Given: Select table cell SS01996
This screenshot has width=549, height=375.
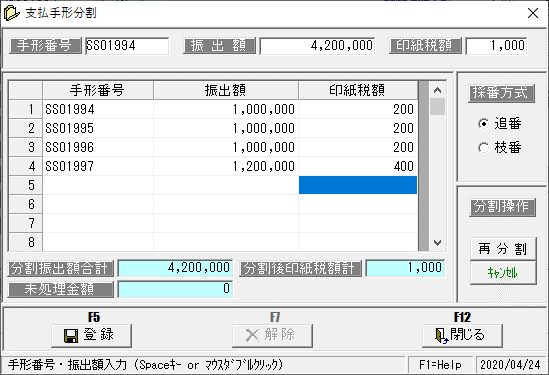Looking at the screenshot, I should [98, 147].
